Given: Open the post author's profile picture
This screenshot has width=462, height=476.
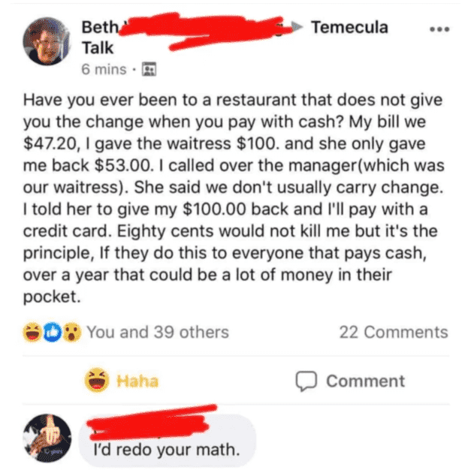Looking at the screenshot, I should tap(47, 41).
